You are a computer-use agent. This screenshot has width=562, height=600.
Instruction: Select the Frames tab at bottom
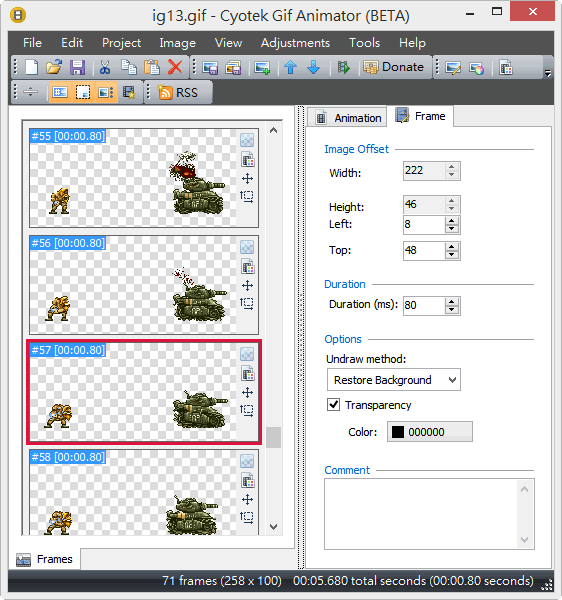44,559
